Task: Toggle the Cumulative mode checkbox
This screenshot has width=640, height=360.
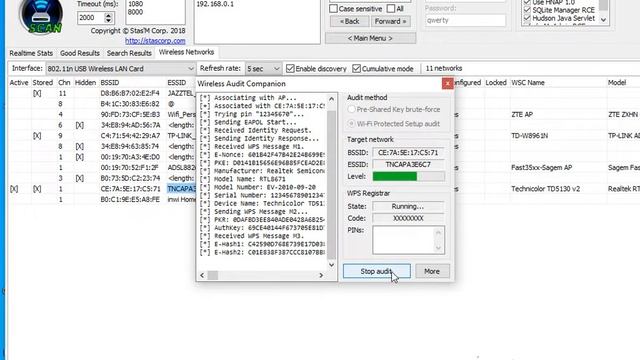Action: pos(356,69)
